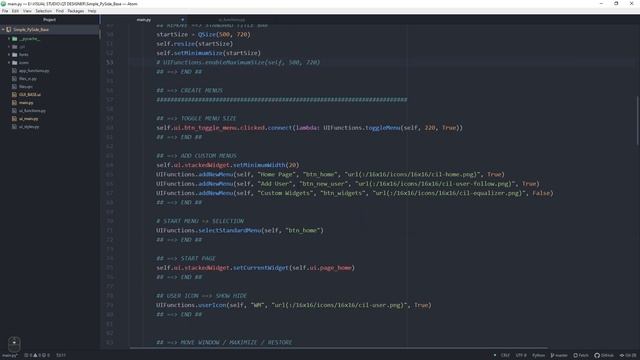Click the userIcon code line
The height and width of the screenshot is (360, 640).
(x=293, y=305)
